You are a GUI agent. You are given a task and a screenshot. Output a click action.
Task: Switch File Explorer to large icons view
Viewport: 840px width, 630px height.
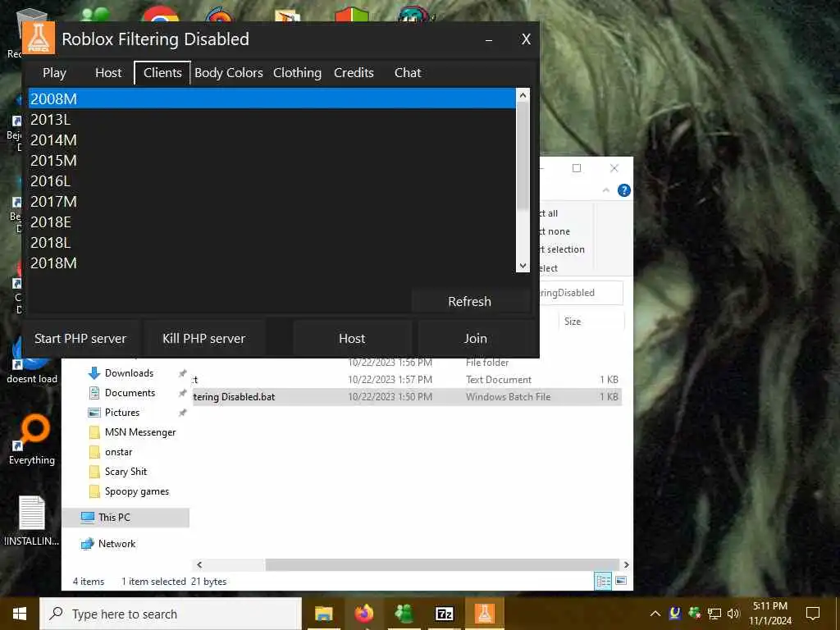621,581
